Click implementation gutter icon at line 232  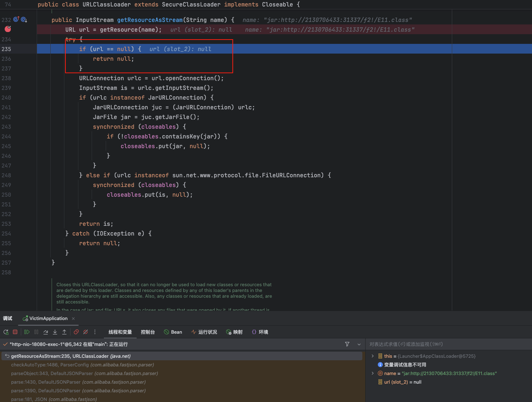(24, 19)
